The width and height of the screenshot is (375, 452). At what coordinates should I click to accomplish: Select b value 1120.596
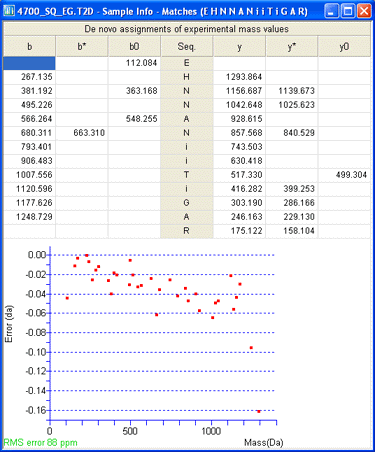pos(34,189)
